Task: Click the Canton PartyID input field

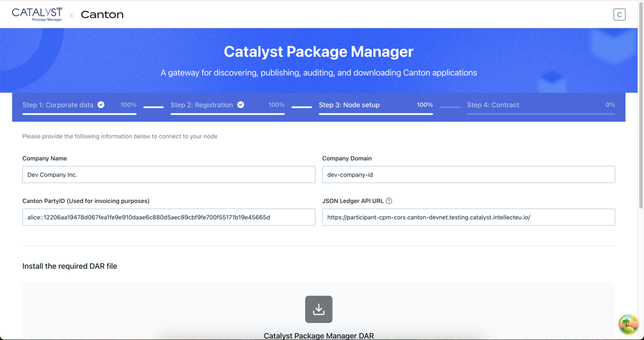Action: (169, 217)
